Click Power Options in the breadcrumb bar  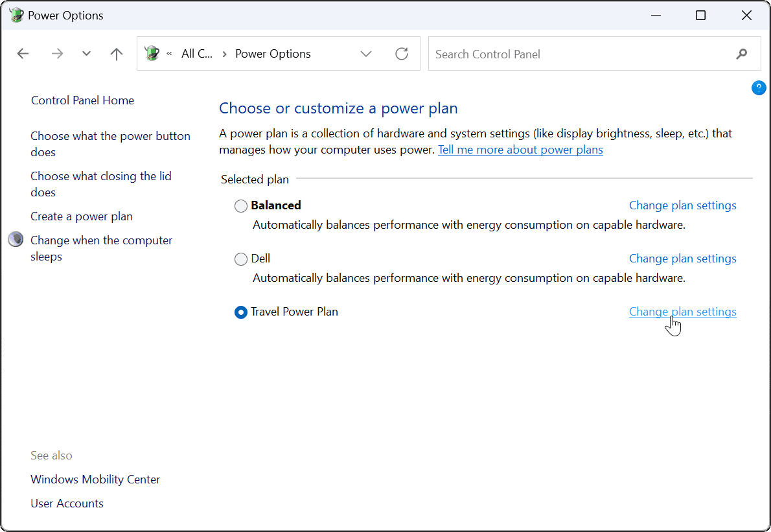273,54
